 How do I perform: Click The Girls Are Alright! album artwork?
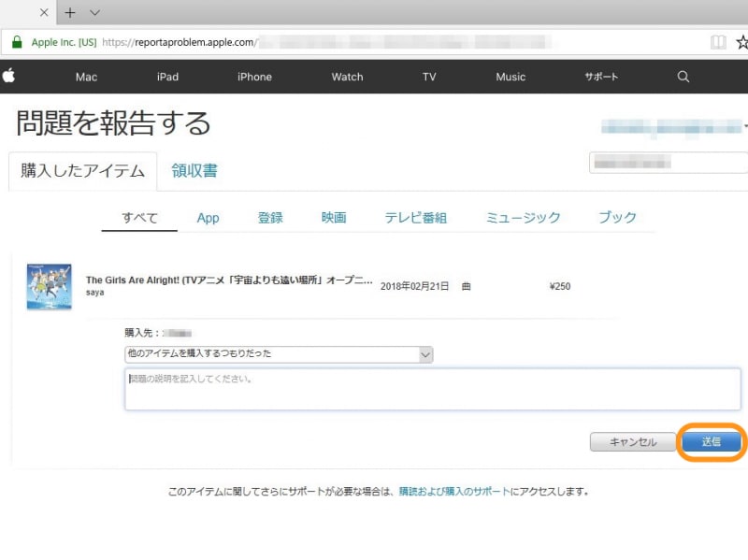coord(48,285)
